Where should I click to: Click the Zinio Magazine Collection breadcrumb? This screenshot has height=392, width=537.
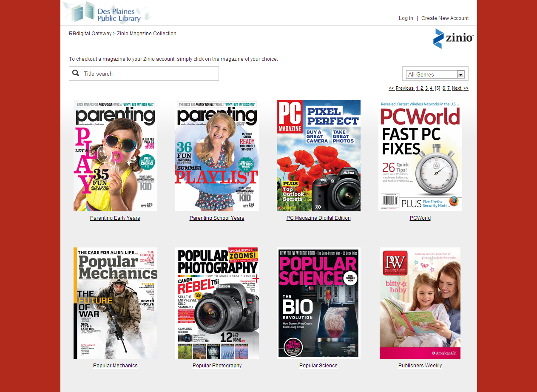pos(146,33)
